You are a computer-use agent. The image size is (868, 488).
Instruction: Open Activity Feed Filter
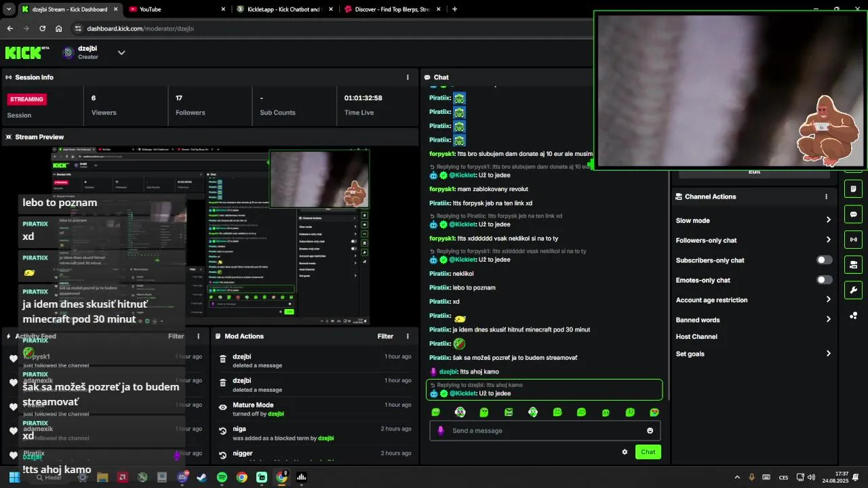point(176,336)
